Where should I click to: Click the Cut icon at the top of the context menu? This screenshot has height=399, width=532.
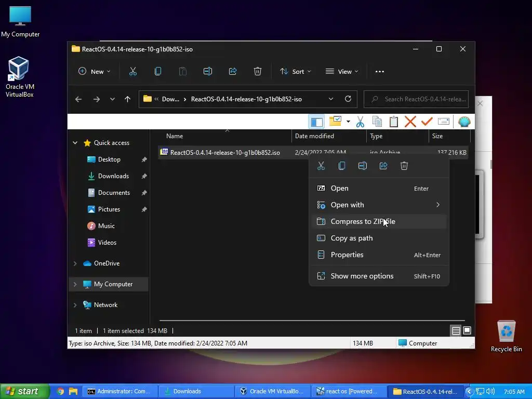pos(321,166)
